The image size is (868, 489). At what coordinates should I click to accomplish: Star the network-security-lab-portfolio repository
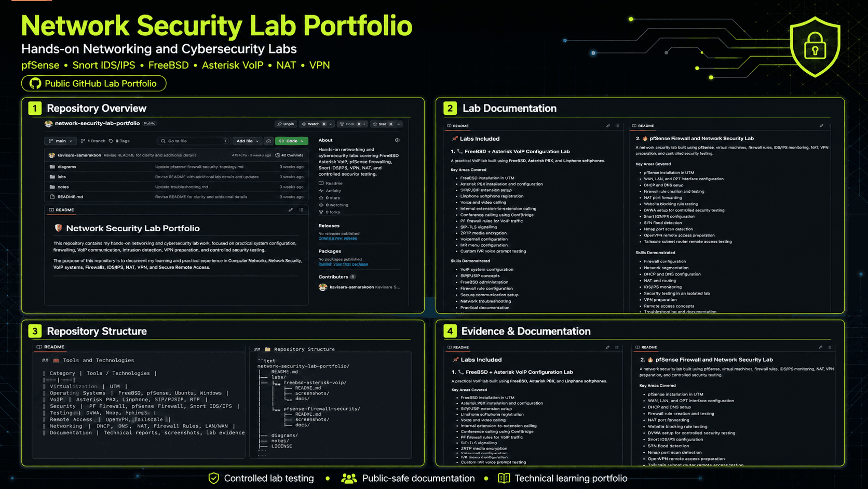pyautogui.click(x=383, y=124)
